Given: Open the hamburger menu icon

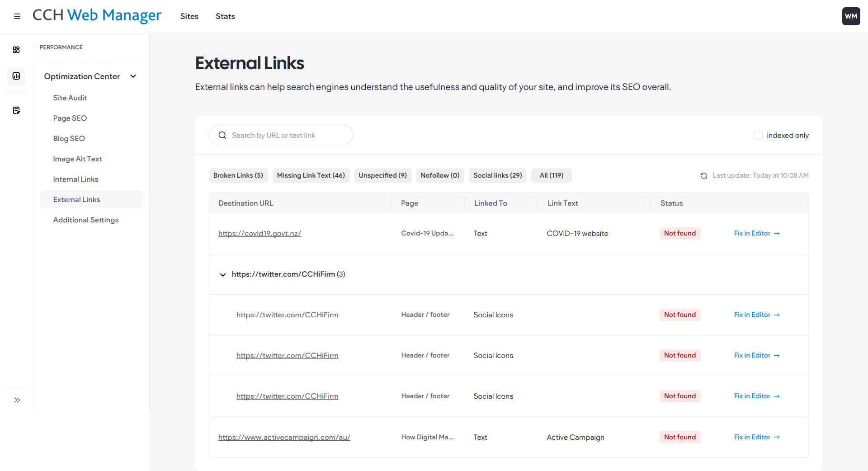Looking at the screenshot, I should coord(17,16).
